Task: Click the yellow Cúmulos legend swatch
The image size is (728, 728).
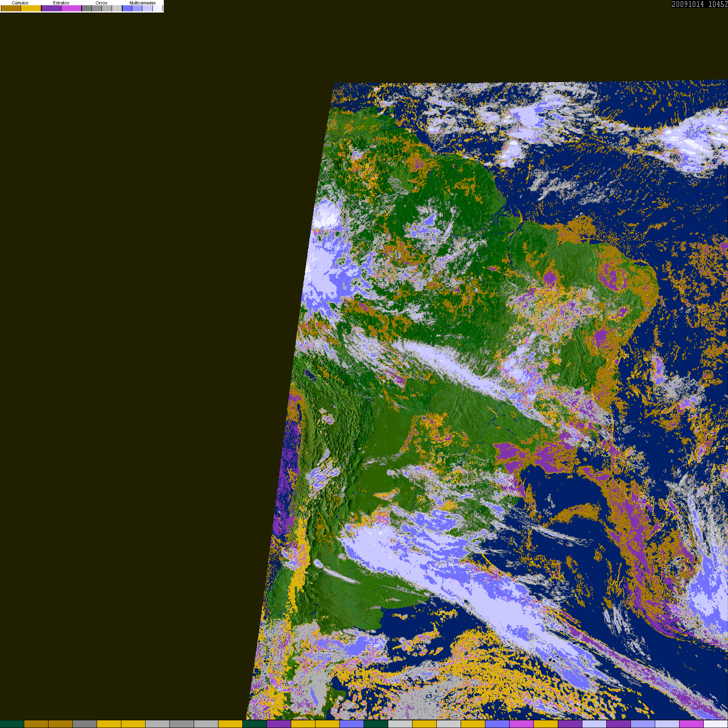Action: coord(31,8)
